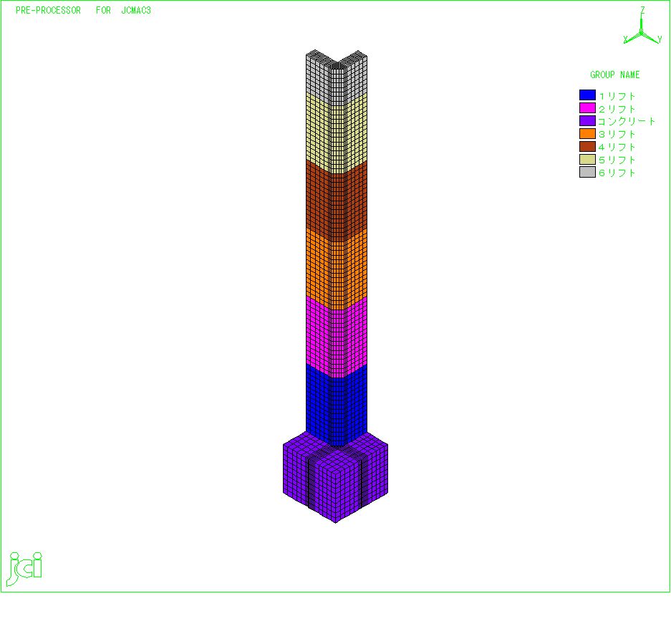Screen dimensions: 671x644
Task: Select the gray 6リフト legend swatch
Action: [x=587, y=172]
